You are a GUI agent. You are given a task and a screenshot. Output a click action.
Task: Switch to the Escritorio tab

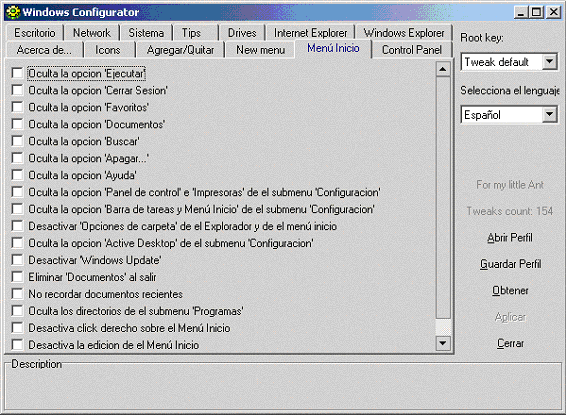[x=35, y=33]
